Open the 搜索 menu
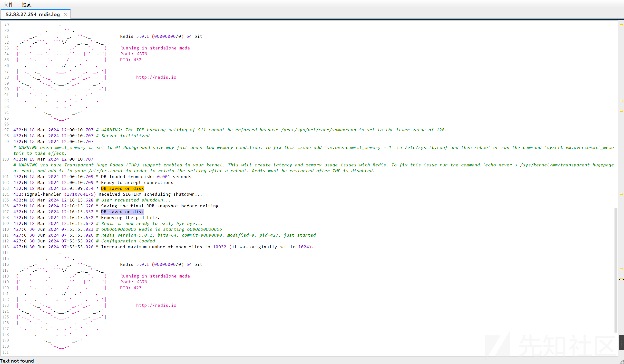This screenshot has height=364, width=624. tap(27, 4)
